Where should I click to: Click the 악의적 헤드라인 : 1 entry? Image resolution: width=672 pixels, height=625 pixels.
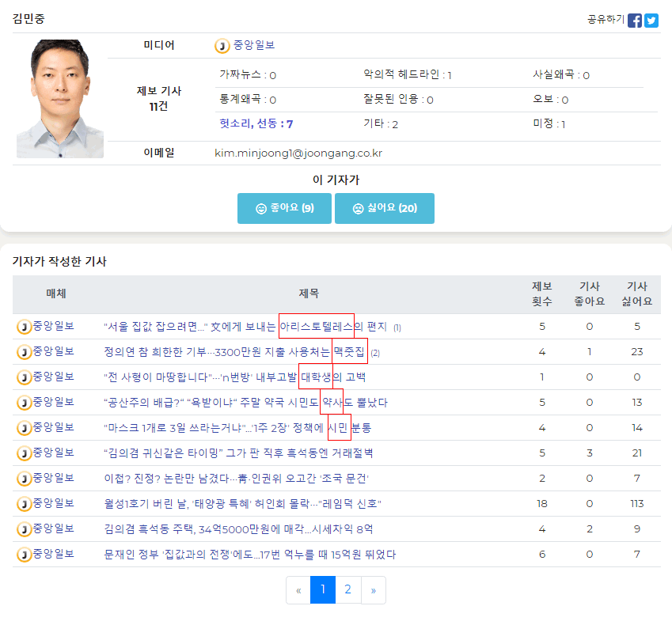408,74
